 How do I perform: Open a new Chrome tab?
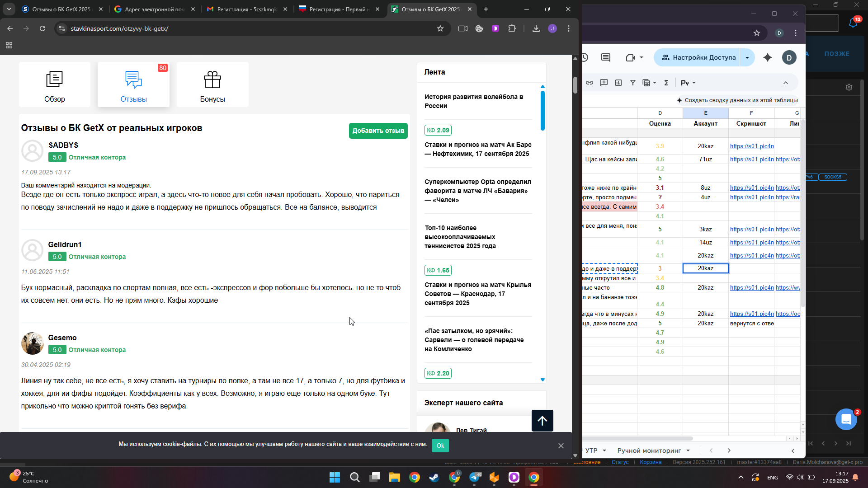486,9
